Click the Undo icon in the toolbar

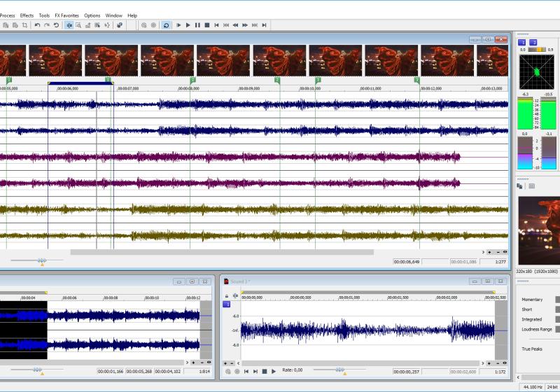click(37, 25)
